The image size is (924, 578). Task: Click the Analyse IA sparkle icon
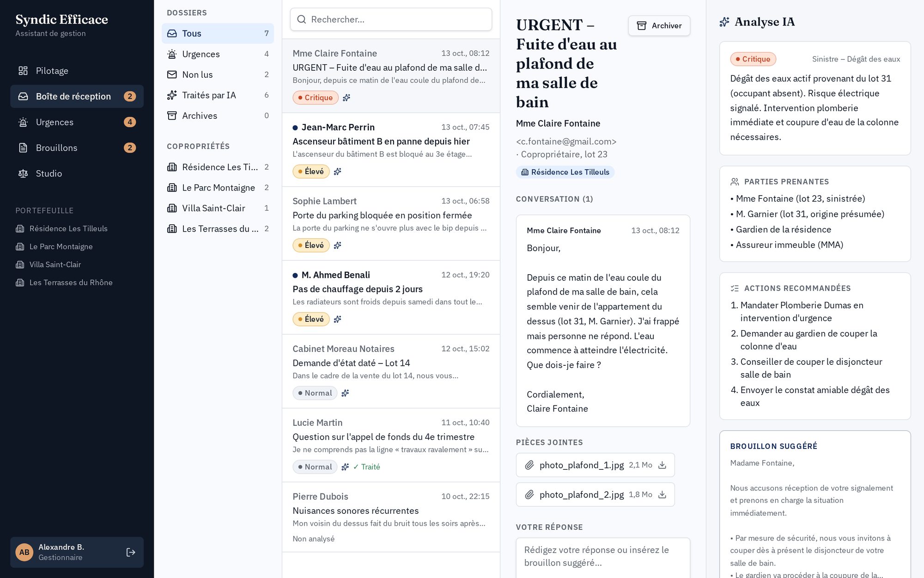724,22
